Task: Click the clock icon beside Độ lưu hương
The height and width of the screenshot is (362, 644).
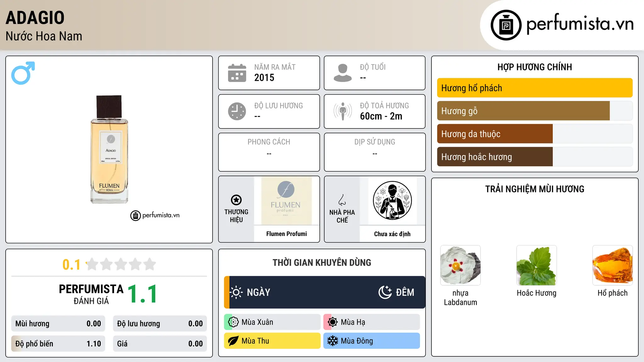Action: coord(237,111)
